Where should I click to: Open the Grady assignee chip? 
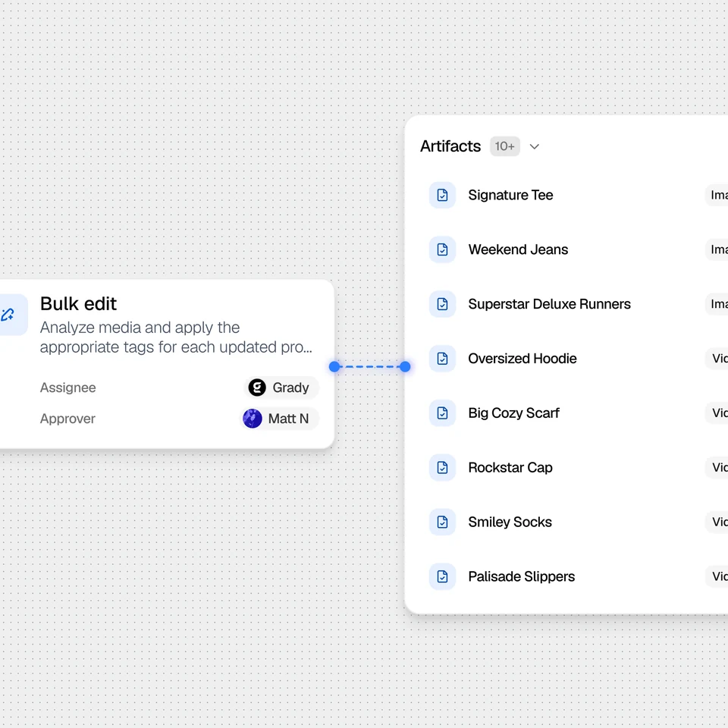pos(281,388)
